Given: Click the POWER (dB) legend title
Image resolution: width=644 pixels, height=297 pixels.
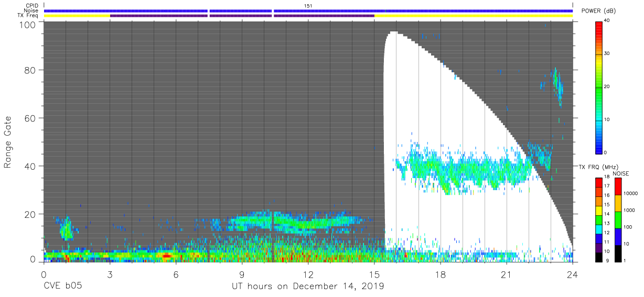Looking at the screenshot, I should (x=598, y=10).
